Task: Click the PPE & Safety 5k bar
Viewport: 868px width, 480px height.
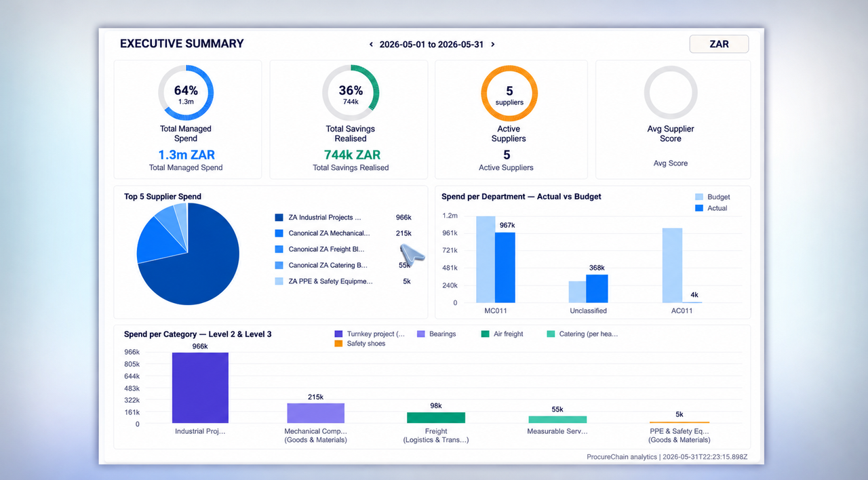Action: 679,422
